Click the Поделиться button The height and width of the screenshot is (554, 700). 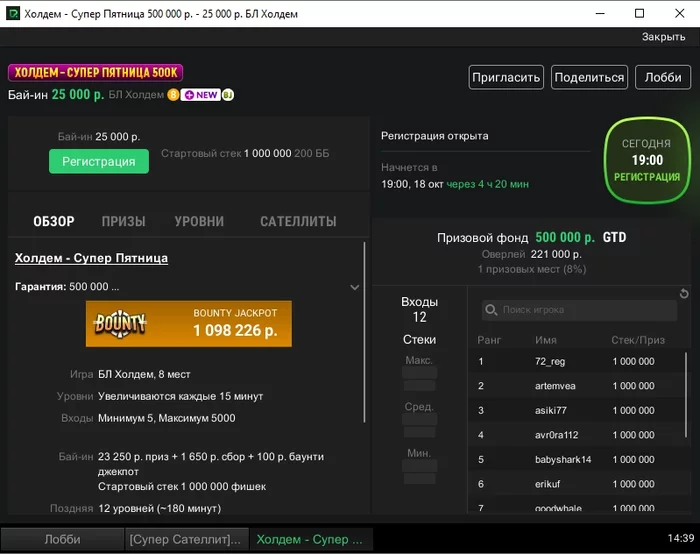[x=589, y=77]
